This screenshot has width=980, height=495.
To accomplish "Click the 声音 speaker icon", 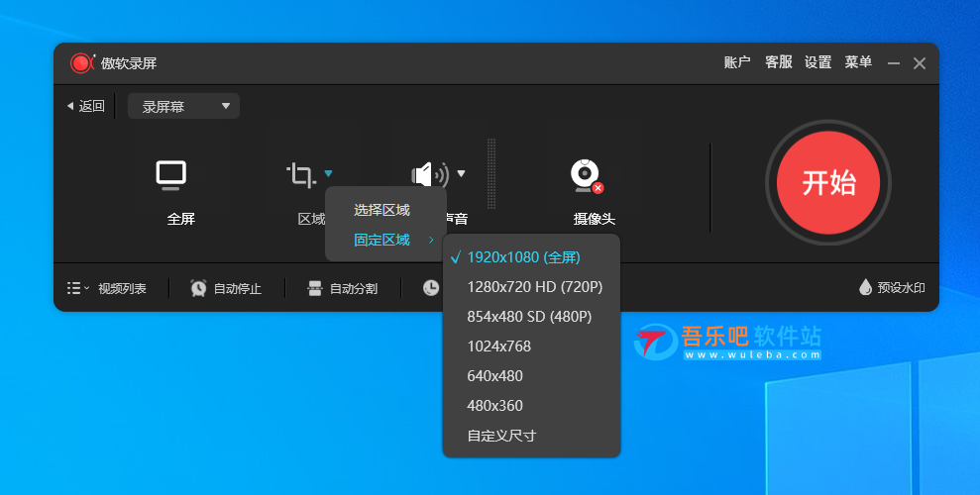I will [x=430, y=175].
